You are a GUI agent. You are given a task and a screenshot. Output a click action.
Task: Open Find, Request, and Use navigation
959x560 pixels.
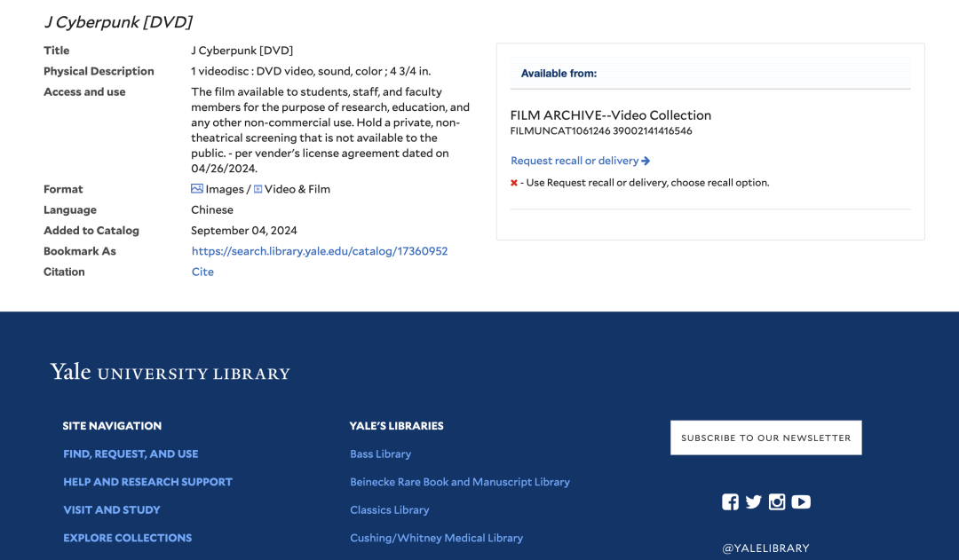(131, 454)
